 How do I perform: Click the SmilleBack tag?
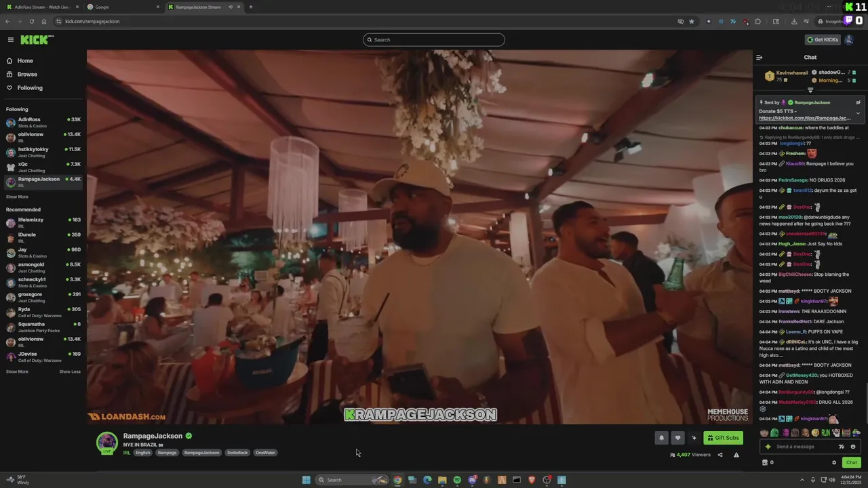[x=237, y=453]
